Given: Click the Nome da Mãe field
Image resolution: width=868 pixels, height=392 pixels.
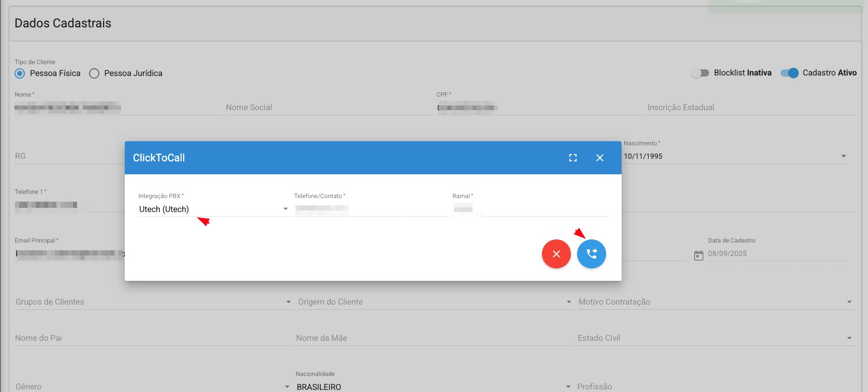Looking at the screenshot, I should point(434,338).
